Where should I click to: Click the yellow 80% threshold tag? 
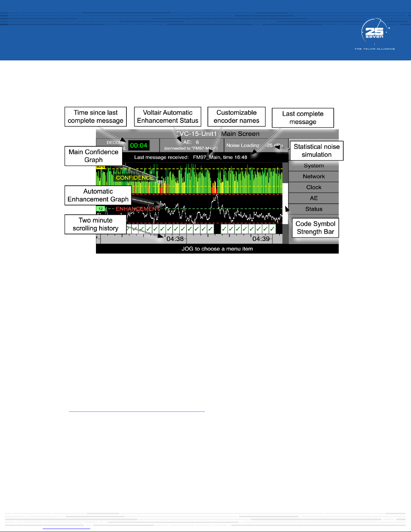(x=101, y=167)
